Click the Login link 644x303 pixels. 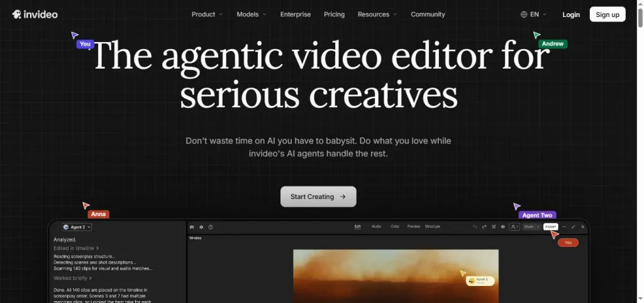click(x=571, y=14)
